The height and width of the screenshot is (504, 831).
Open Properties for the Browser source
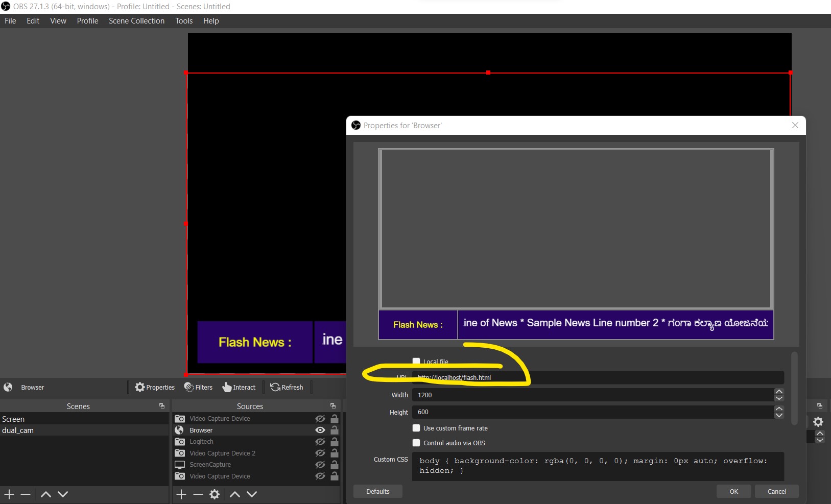click(x=155, y=387)
